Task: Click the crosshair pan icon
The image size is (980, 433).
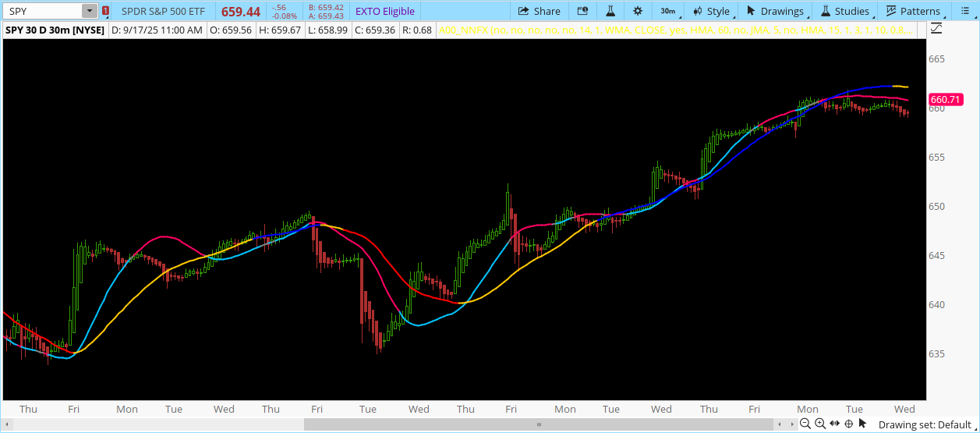Action: coord(849,424)
